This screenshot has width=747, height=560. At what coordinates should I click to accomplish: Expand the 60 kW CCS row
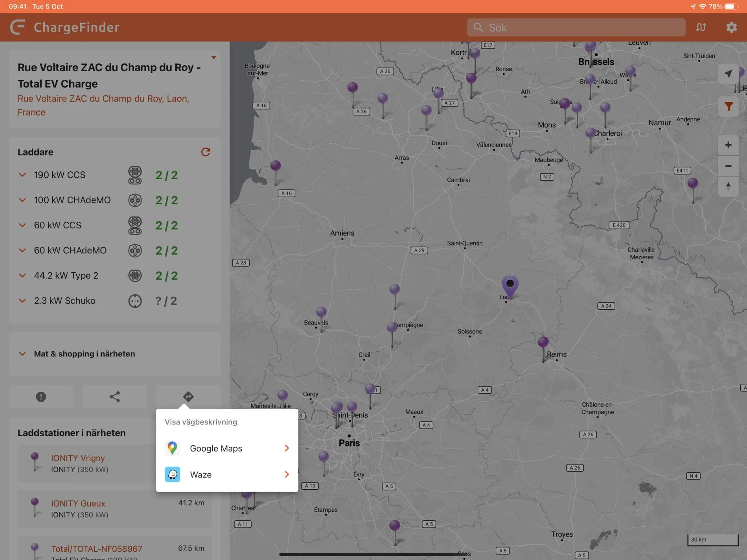click(22, 225)
